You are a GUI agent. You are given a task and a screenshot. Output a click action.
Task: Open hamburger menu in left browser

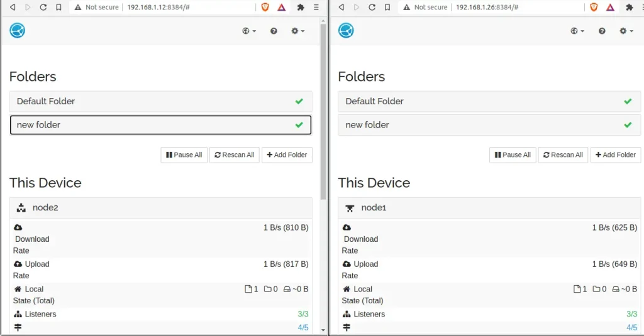coord(316,7)
